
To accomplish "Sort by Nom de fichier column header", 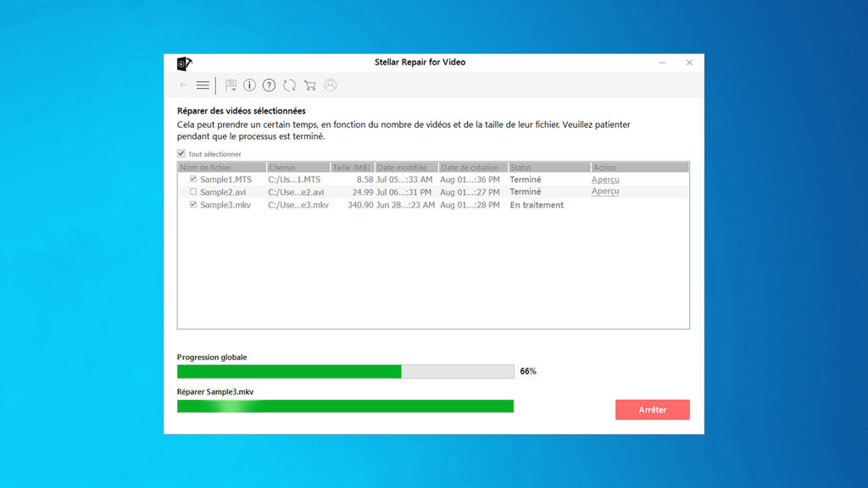I will click(x=222, y=167).
